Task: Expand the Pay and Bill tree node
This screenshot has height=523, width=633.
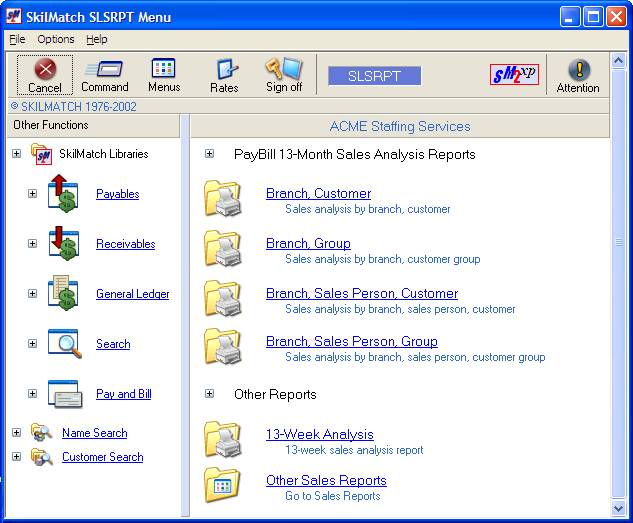Action: (x=32, y=393)
